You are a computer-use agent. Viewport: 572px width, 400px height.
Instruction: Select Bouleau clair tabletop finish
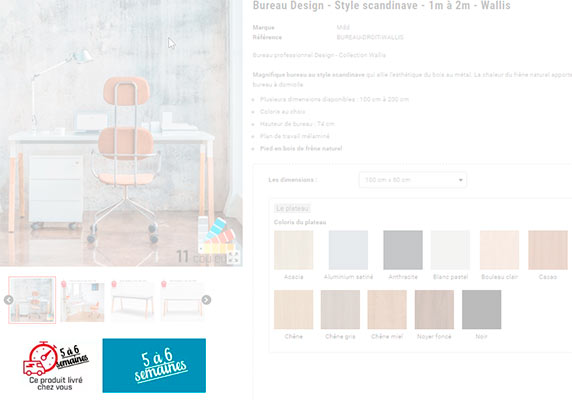[499, 250]
